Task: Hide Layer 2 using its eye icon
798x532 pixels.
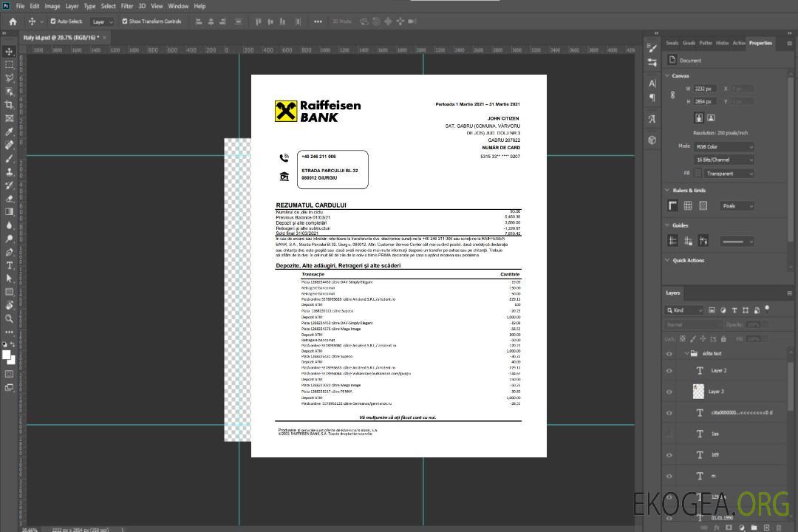Action: click(669, 371)
